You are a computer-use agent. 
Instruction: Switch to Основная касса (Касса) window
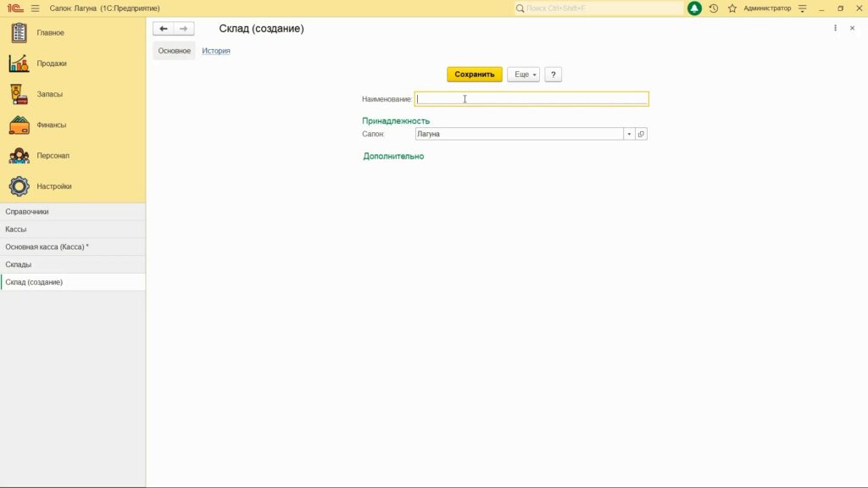pyautogui.click(x=73, y=247)
